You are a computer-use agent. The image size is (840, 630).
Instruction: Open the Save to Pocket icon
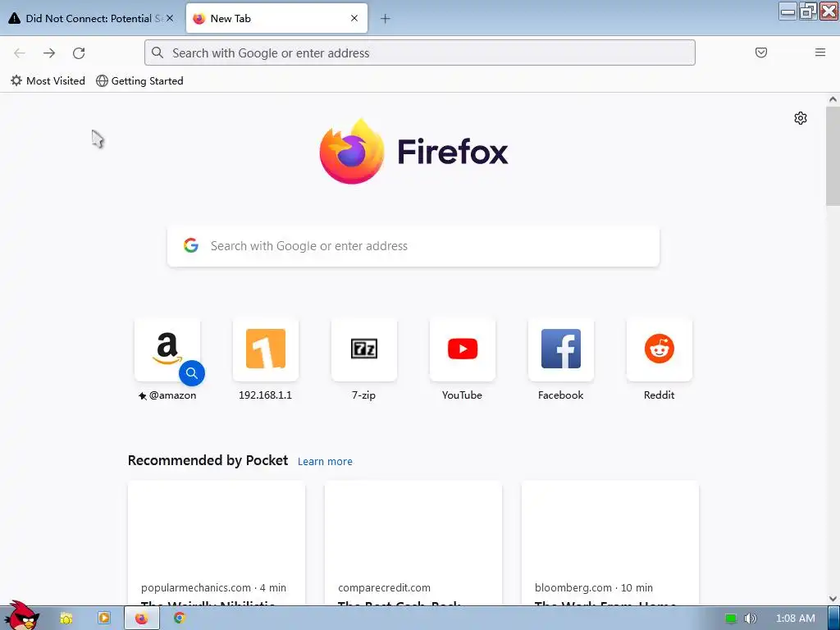tap(760, 52)
